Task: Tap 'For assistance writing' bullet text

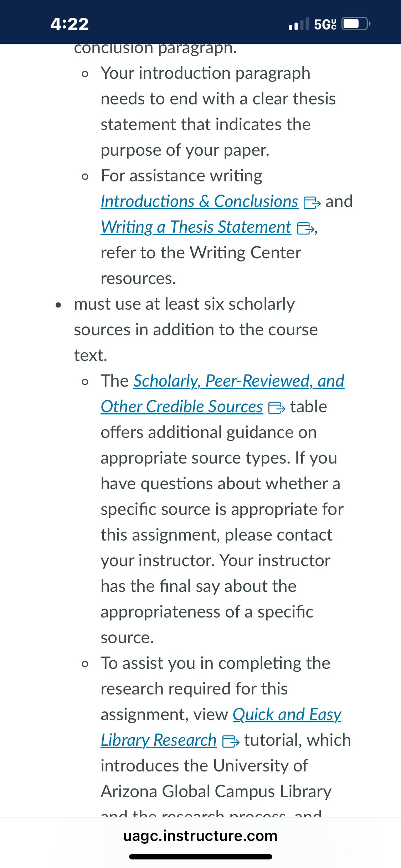Action: (x=181, y=176)
